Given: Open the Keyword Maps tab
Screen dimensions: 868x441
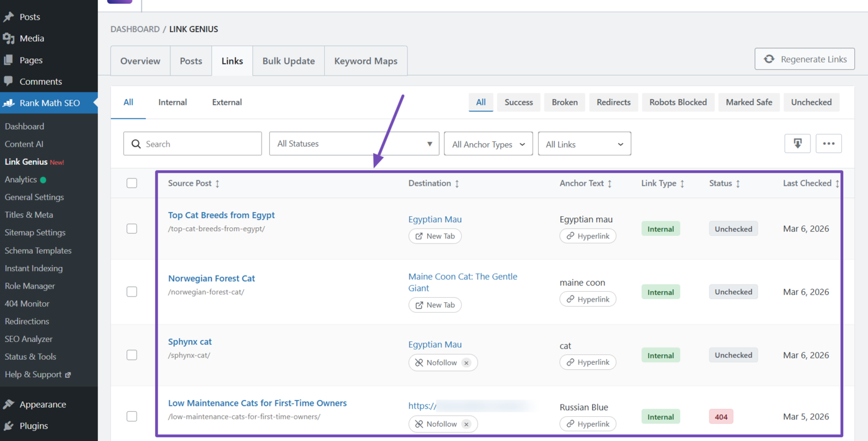Looking at the screenshot, I should (366, 61).
